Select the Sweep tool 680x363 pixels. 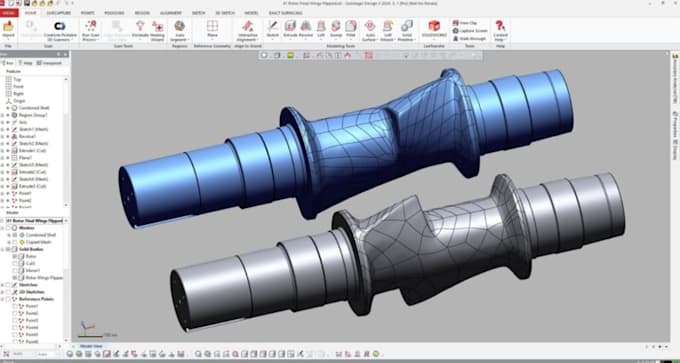(336, 29)
